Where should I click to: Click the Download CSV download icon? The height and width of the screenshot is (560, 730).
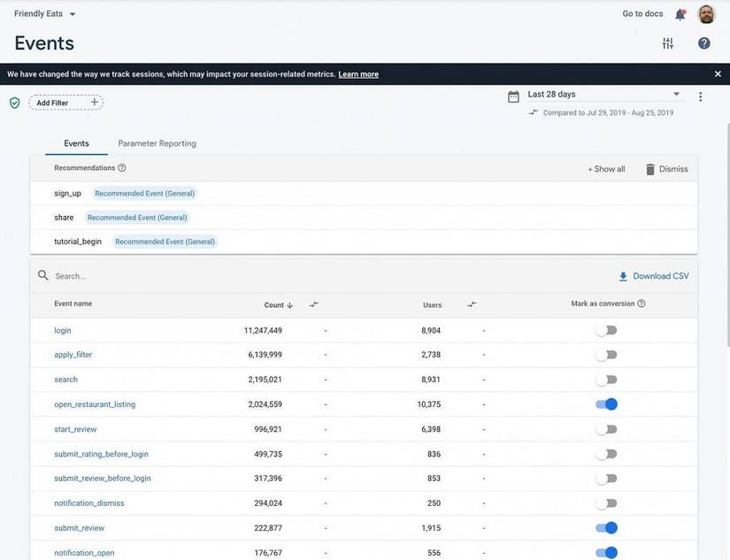[x=622, y=275]
